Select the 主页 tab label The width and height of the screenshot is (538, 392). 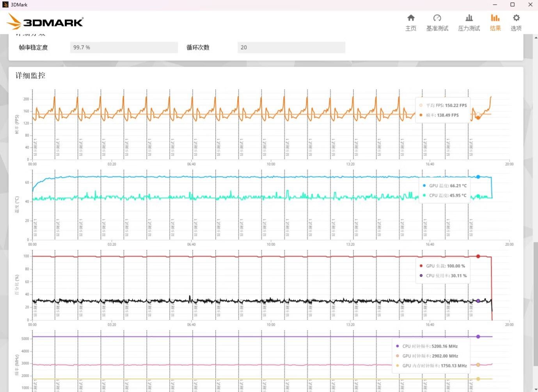[x=411, y=28]
